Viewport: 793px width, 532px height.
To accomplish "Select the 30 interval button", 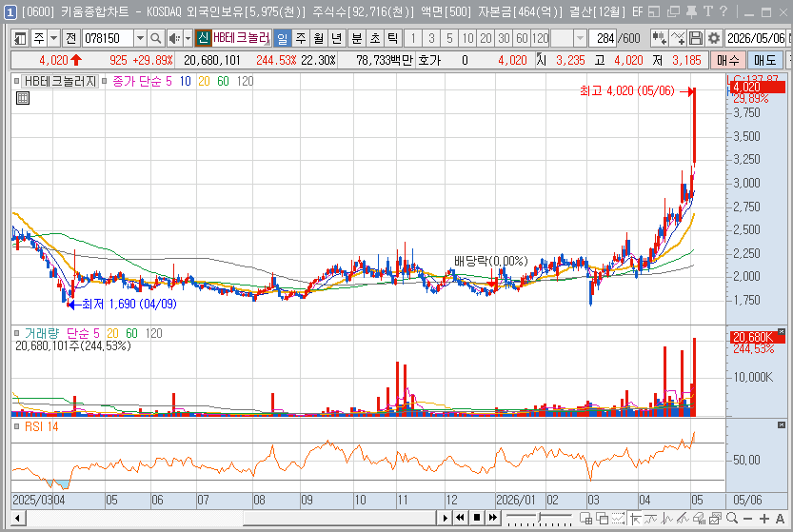I will coord(504,38).
